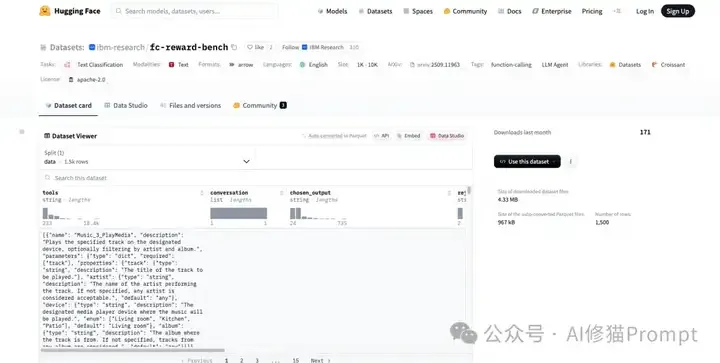The width and height of the screenshot is (720, 363).
Task: Expand the Split data dropdown
Action: [147, 157]
